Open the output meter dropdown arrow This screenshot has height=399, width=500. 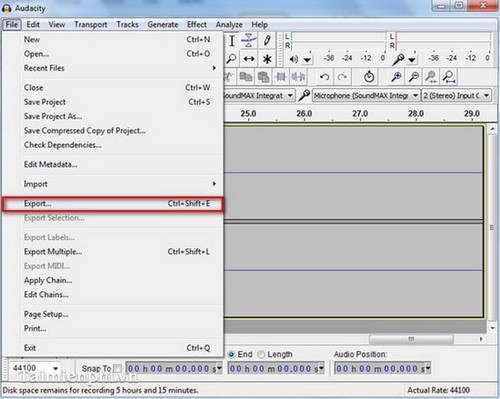[x=307, y=60]
